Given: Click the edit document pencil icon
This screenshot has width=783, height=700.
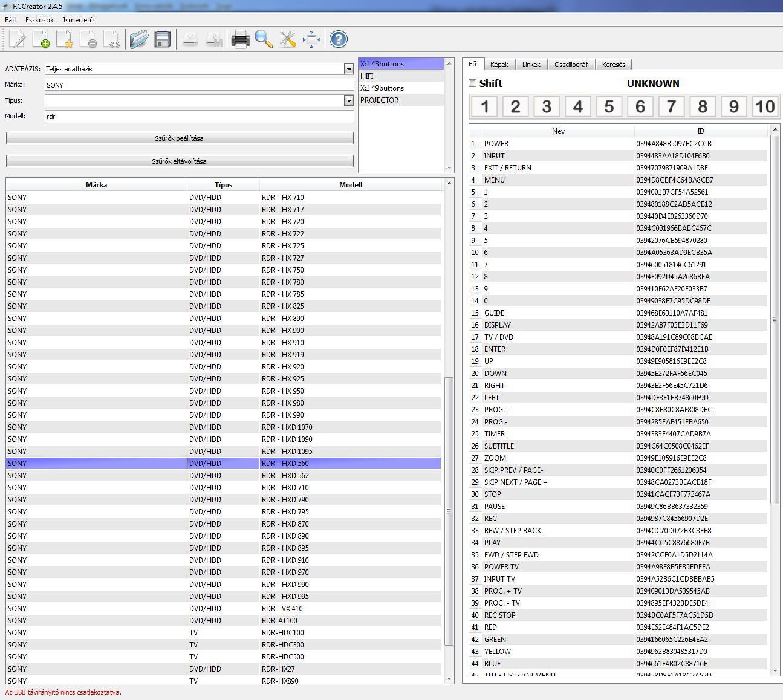Looking at the screenshot, I should 17,40.
